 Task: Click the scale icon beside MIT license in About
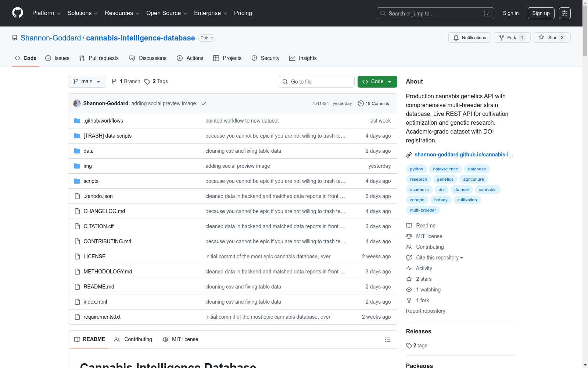tap(409, 236)
